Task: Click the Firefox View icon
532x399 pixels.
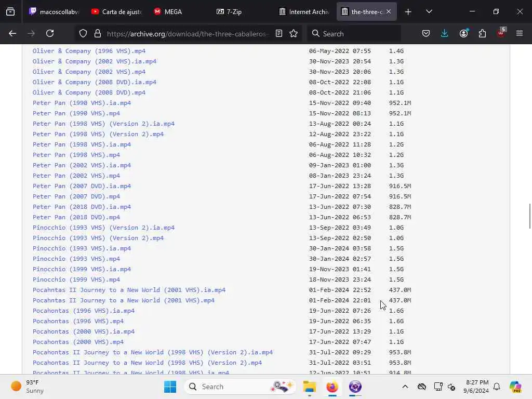Action: tap(10, 12)
